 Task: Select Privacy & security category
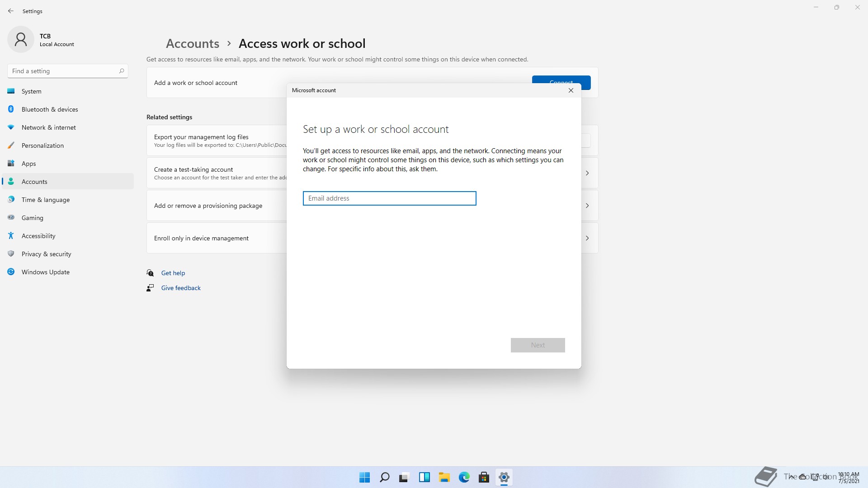pos(68,254)
